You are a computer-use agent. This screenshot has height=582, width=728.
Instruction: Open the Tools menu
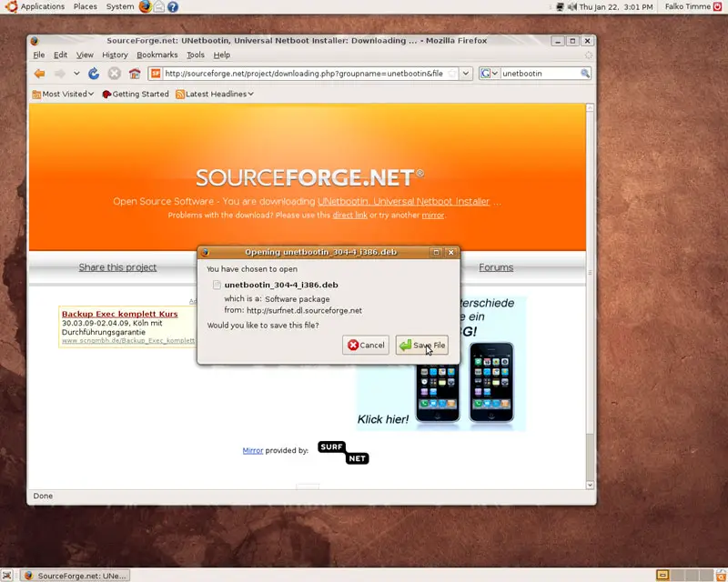(196, 55)
